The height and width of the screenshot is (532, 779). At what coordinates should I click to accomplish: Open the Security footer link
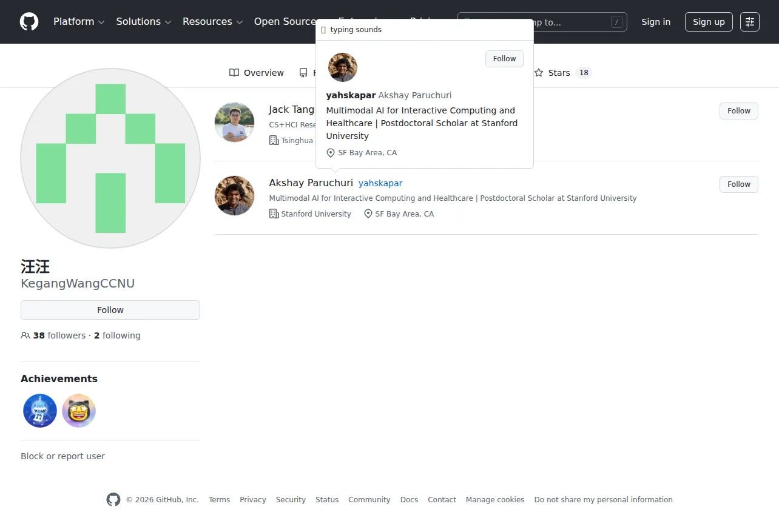coord(291,500)
